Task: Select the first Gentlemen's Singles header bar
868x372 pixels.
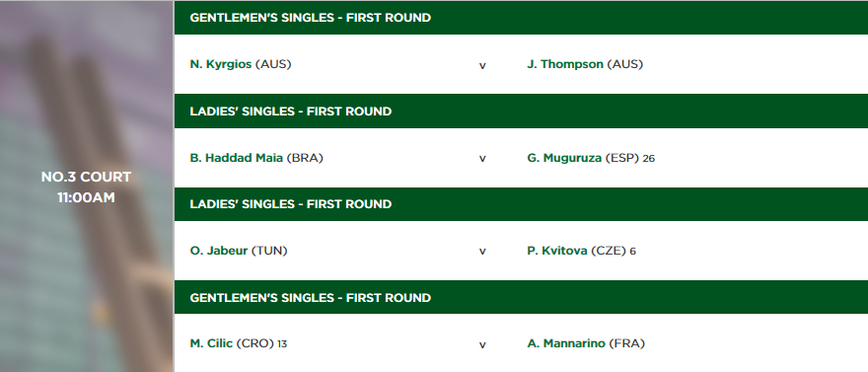Action: click(x=521, y=18)
